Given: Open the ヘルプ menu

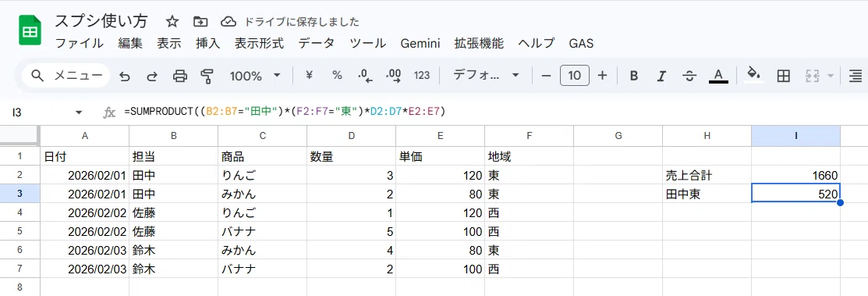Looking at the screenshot, I should (x=536, y=44).
